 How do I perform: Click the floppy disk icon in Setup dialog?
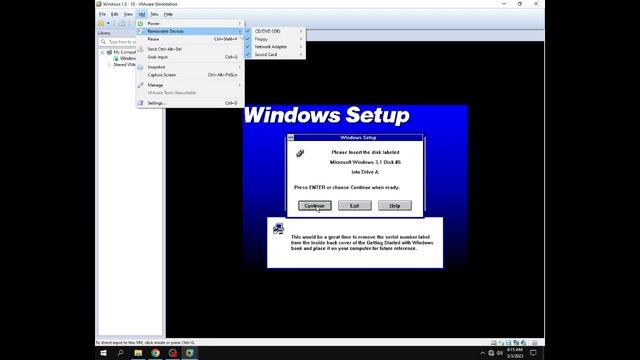click(x=300, y=153)
